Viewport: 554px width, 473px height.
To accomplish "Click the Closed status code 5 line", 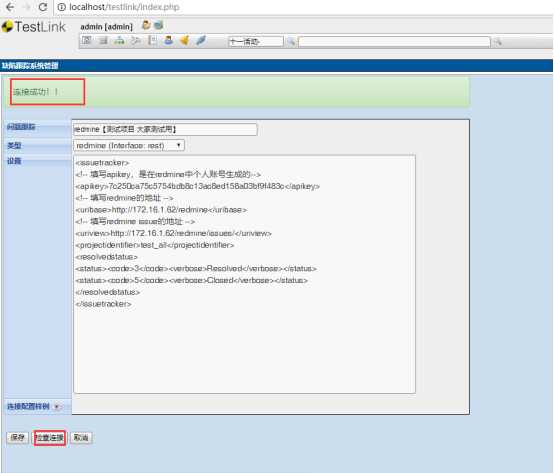I will point(191,280).
